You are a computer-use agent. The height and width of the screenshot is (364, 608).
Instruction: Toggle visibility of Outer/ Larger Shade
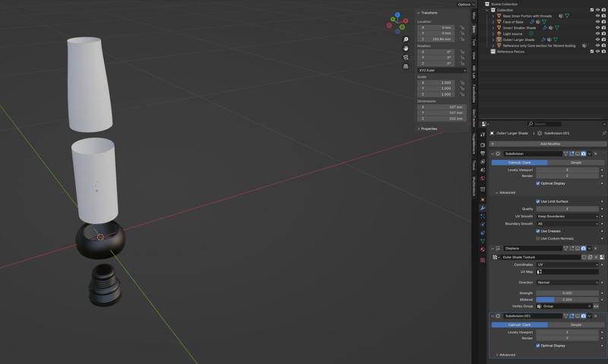pyautogui.click(x=597, y=40)
